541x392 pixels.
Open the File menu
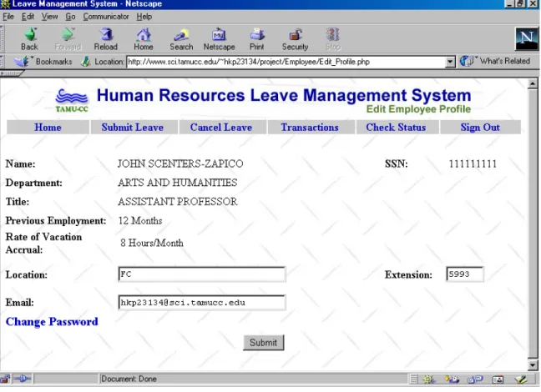[x=8, y=17]
